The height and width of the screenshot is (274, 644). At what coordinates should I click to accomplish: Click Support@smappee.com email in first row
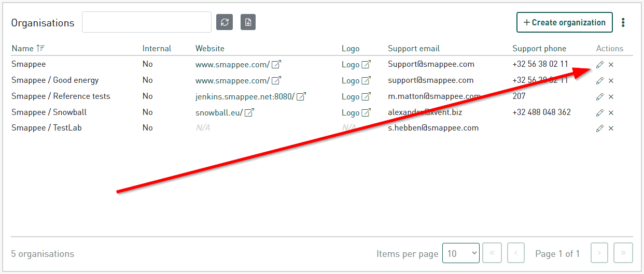tap(431, 64)
